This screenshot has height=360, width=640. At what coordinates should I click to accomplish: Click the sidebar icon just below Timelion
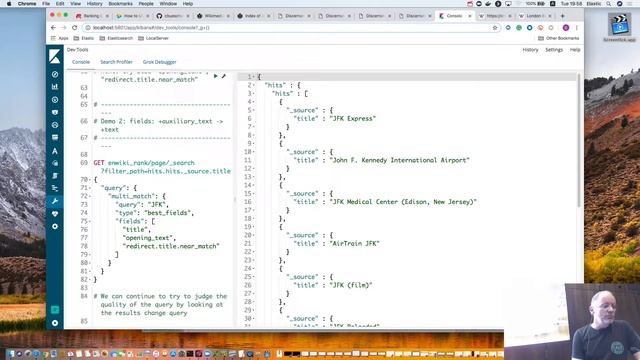[55, 125]
